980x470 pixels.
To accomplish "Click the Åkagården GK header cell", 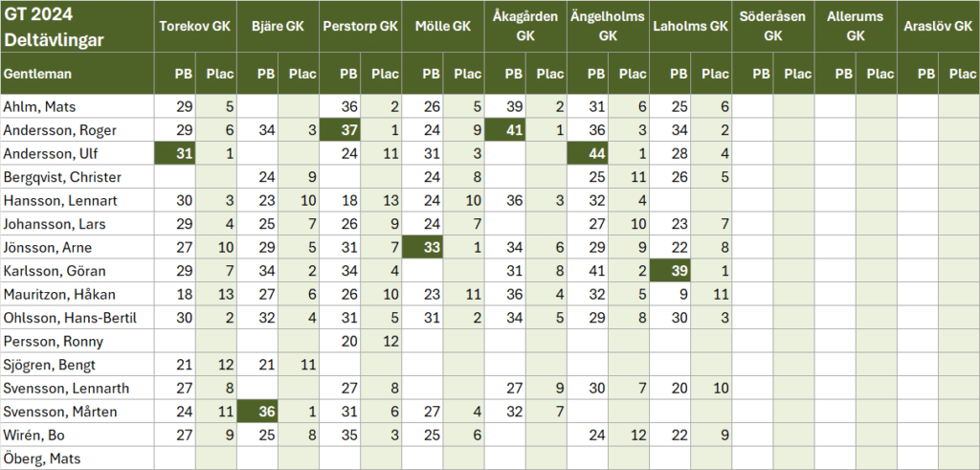I will coord(525,26).
